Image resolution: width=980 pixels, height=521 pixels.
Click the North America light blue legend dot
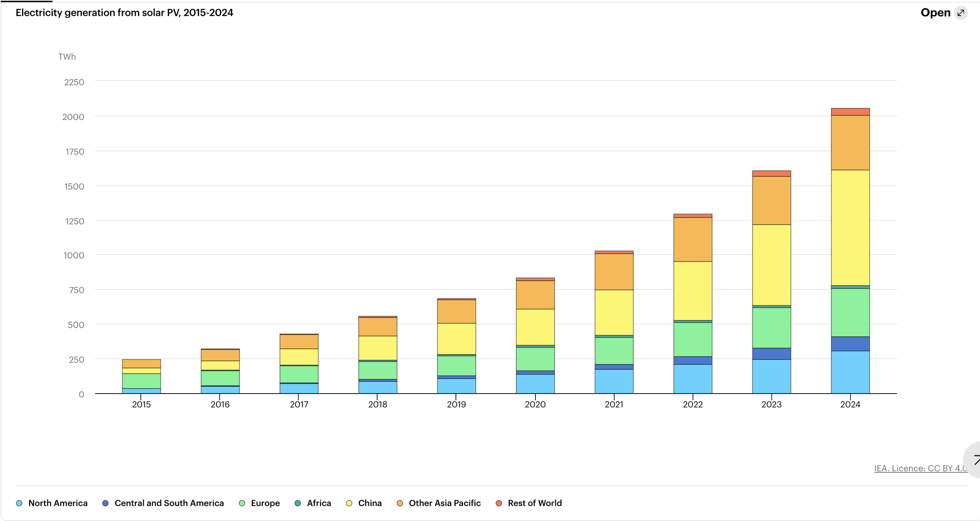click(19, 503)
